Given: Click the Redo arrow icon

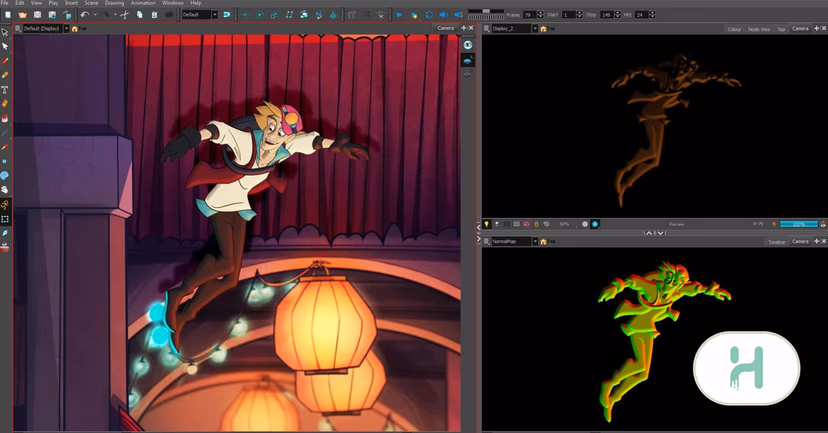Looking at the screenshot, I should click(105, 15).
